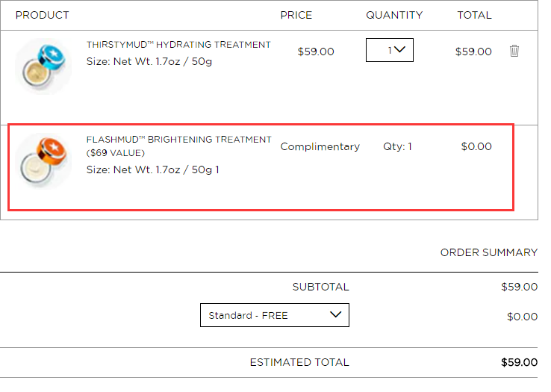Click the Complimentary price label
This screenshot has width=551, height=392.
pyautogui.click(x=320, y=146)
